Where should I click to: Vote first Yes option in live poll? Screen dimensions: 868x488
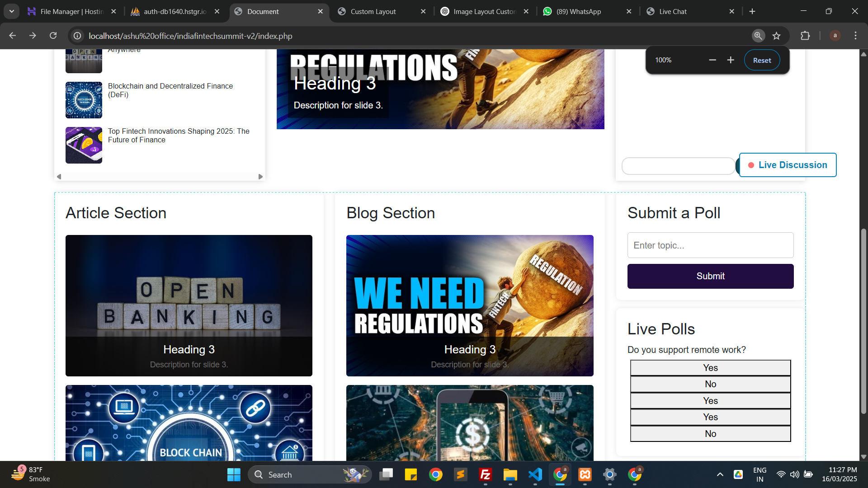click(x=710, y=368)
